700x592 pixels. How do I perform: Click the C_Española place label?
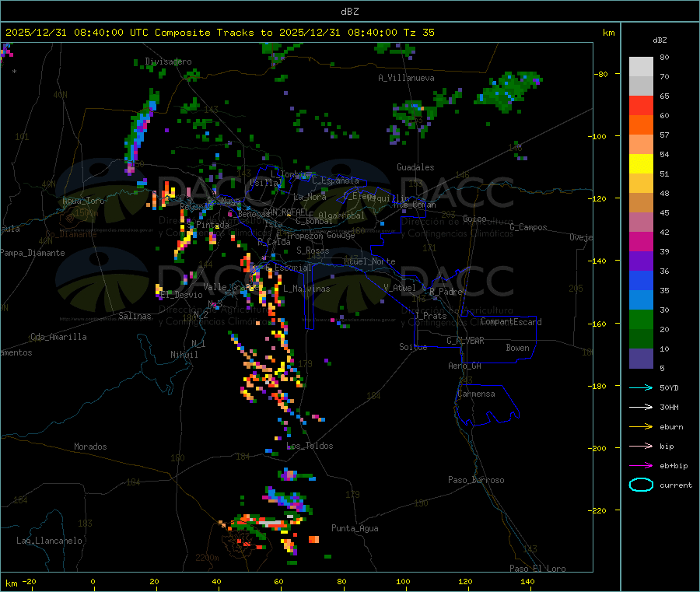click(x=336, y=180)
